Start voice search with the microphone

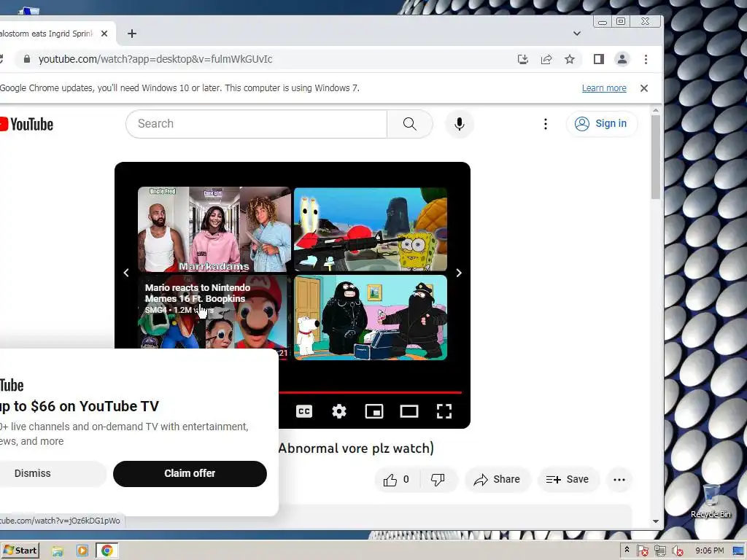pos(460,124)
